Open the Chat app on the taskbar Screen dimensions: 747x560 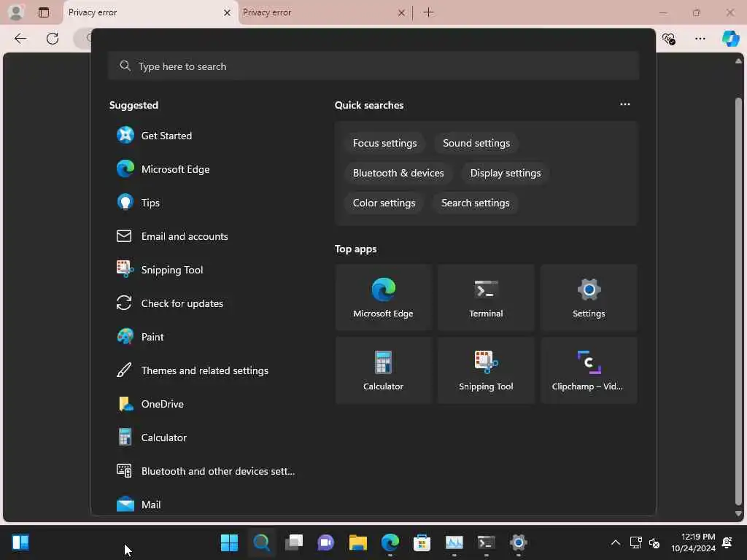coord(326,542)
